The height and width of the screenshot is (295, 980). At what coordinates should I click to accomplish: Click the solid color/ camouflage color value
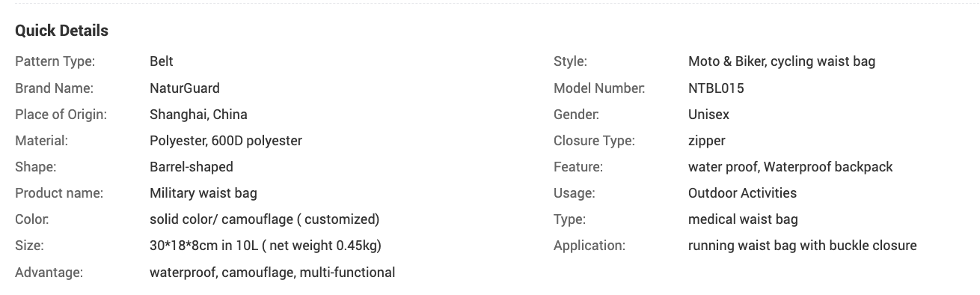click(x=265, y=219)
